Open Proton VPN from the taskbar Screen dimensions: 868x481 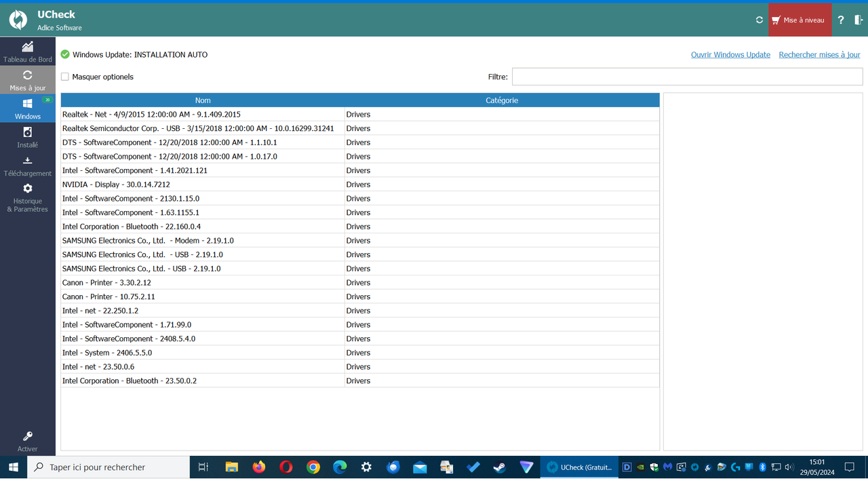(527, 467)
